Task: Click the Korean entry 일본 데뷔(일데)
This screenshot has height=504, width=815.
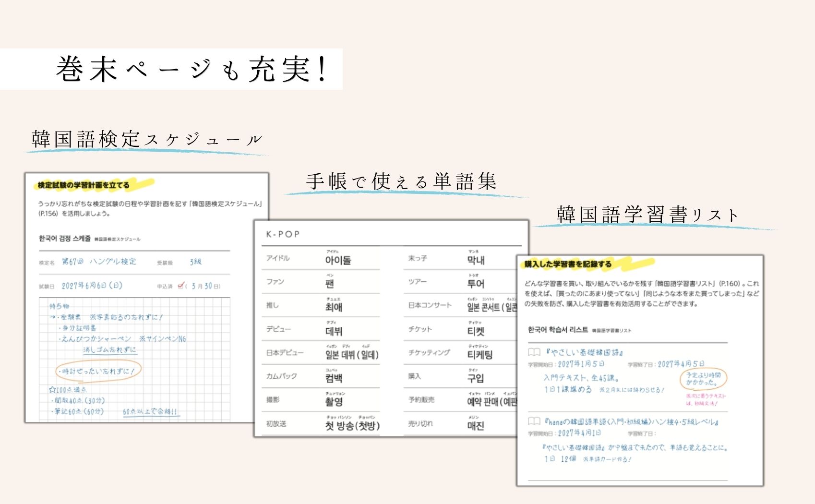Action: 352,355
